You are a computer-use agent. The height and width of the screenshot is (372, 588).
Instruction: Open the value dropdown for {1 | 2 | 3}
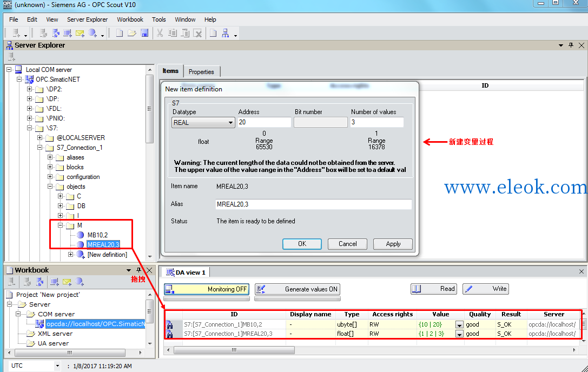pos(459,334)
